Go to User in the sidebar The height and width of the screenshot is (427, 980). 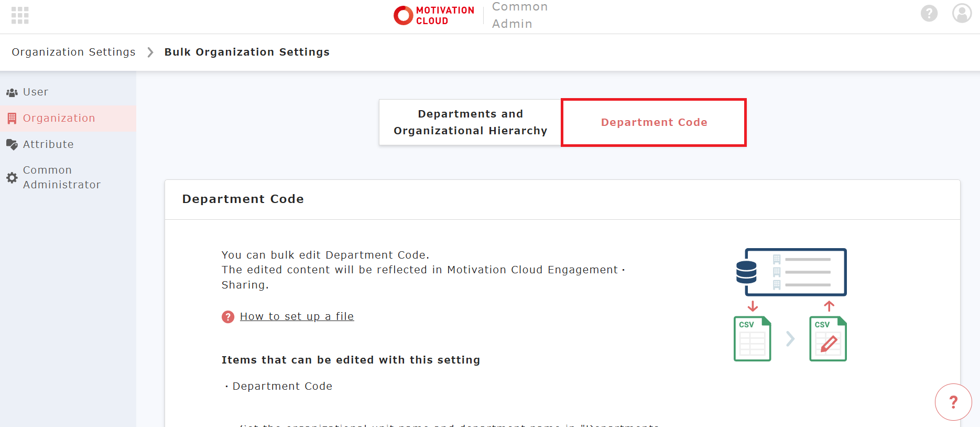tap(35, 92)
